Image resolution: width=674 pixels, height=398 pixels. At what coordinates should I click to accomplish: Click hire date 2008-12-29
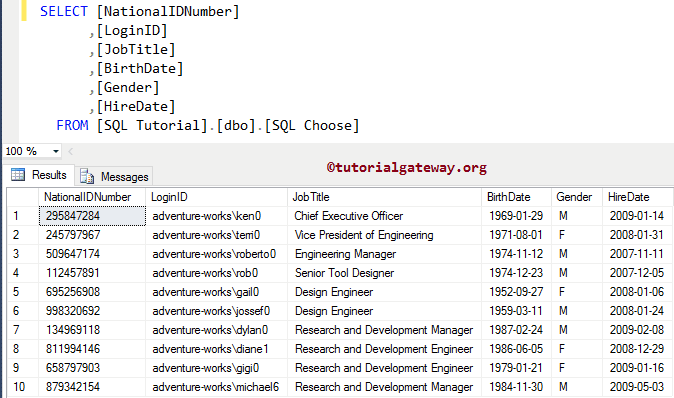pos(638,349)
